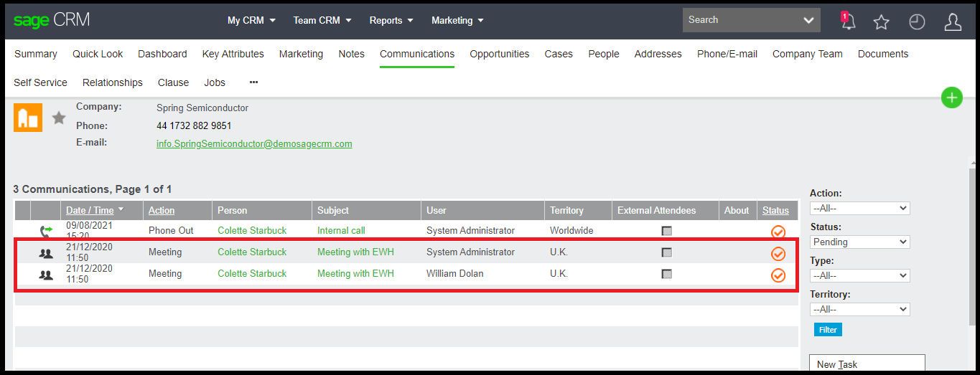Switch to the Summary tab
The height and width of the screenshot is (375, 980).
pyautogui.click(x=36, y=54)
